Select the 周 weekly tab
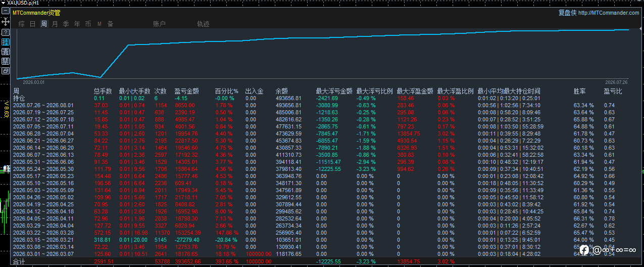 pos(44,24)
